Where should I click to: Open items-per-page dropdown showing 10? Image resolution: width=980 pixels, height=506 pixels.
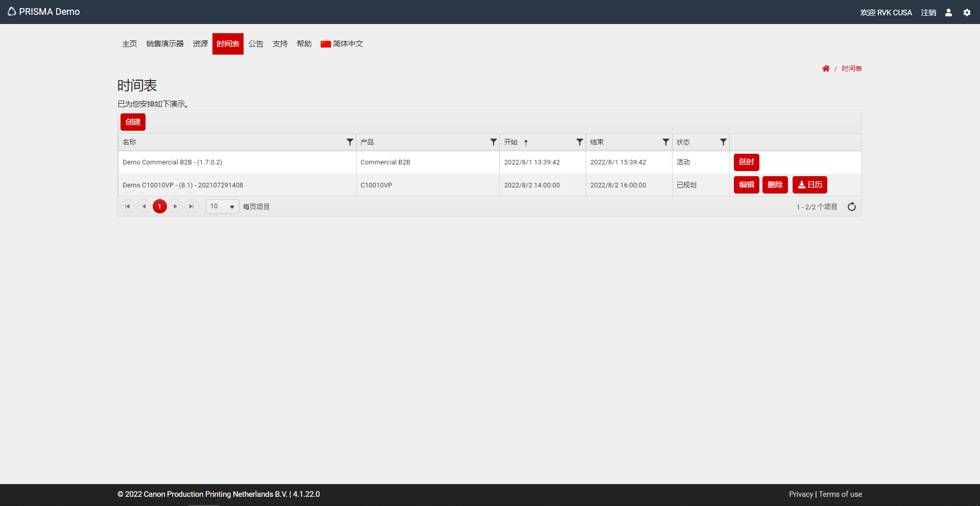[222, 206]
